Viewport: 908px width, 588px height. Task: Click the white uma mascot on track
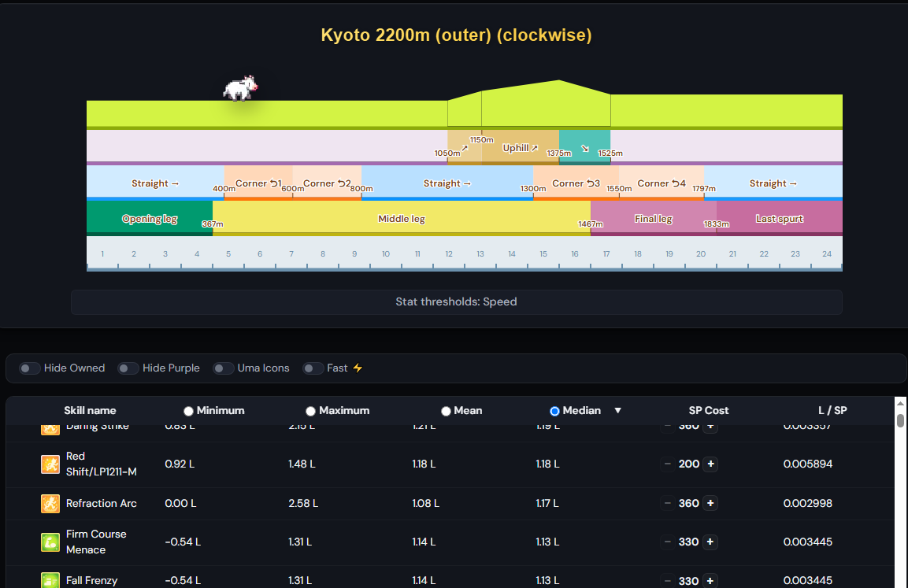239,88
